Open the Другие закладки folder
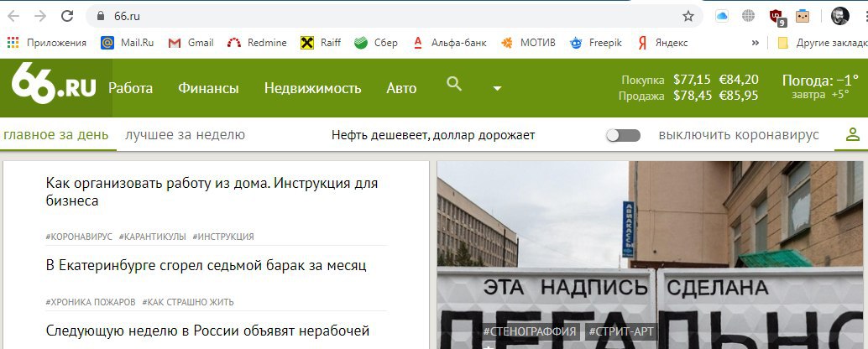The image size is (868, 349). click(822, 43)
